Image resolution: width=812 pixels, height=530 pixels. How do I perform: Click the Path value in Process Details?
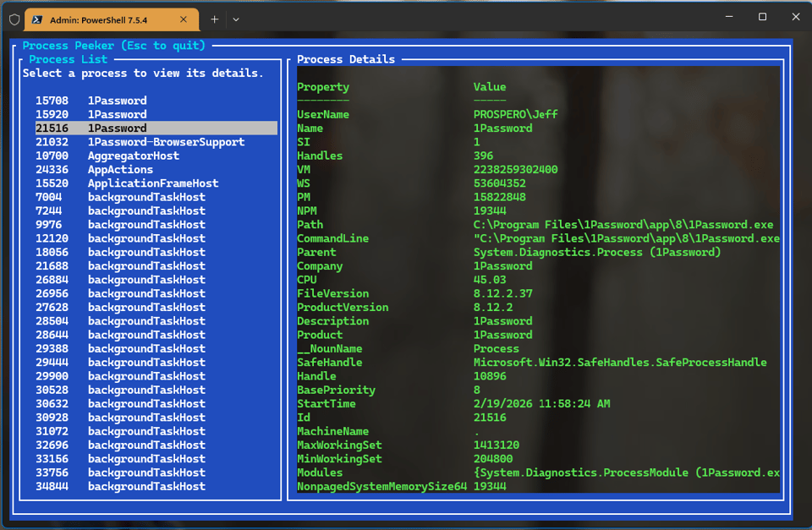pyautogui.click(x=623, y=225)
